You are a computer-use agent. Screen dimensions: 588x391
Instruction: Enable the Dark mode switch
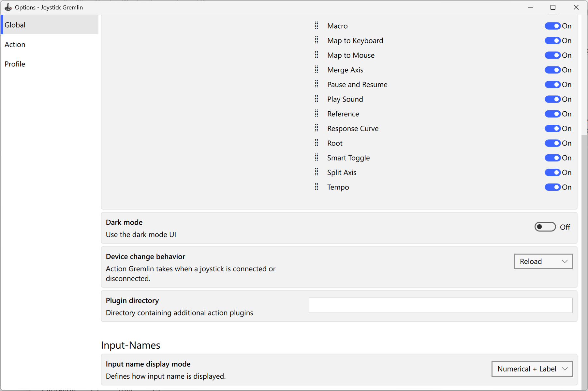click(x=545, y=227)
